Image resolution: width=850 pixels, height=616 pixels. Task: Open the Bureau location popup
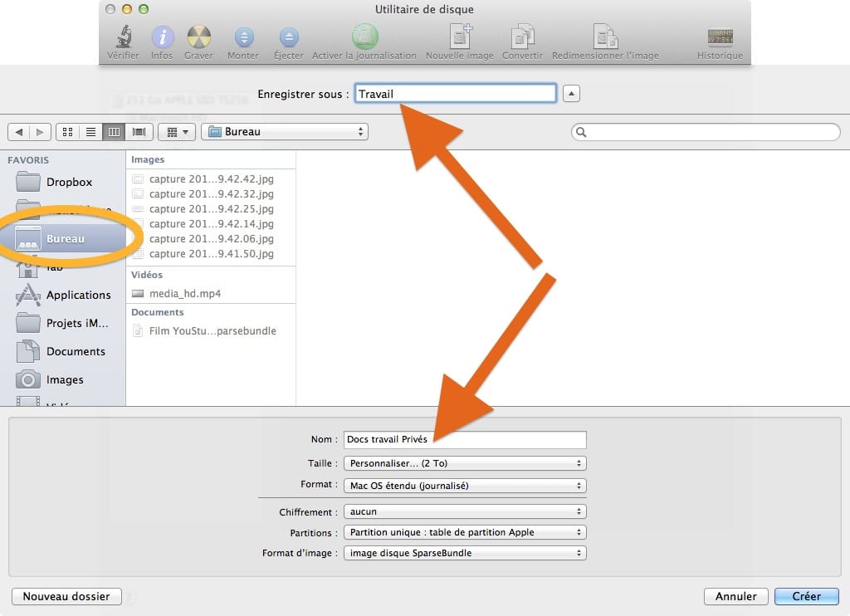click(285, 132)
